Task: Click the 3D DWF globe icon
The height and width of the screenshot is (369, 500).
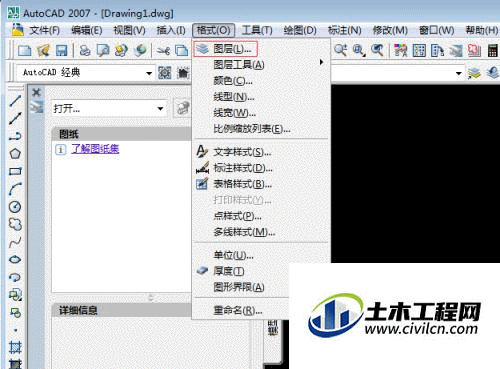Action: (x=140, y=51)
